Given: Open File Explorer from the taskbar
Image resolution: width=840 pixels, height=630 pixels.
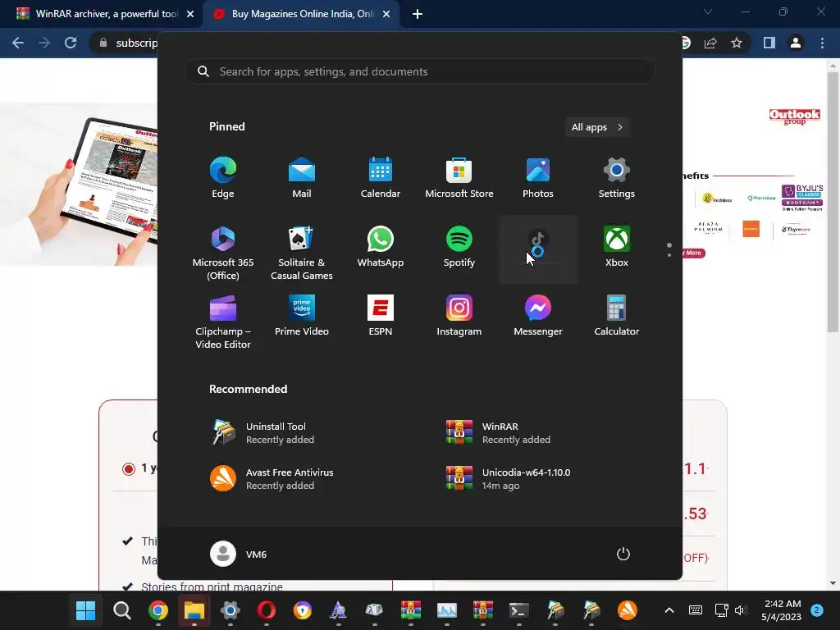Looking at the screenshot, I should tap(194, 610).
